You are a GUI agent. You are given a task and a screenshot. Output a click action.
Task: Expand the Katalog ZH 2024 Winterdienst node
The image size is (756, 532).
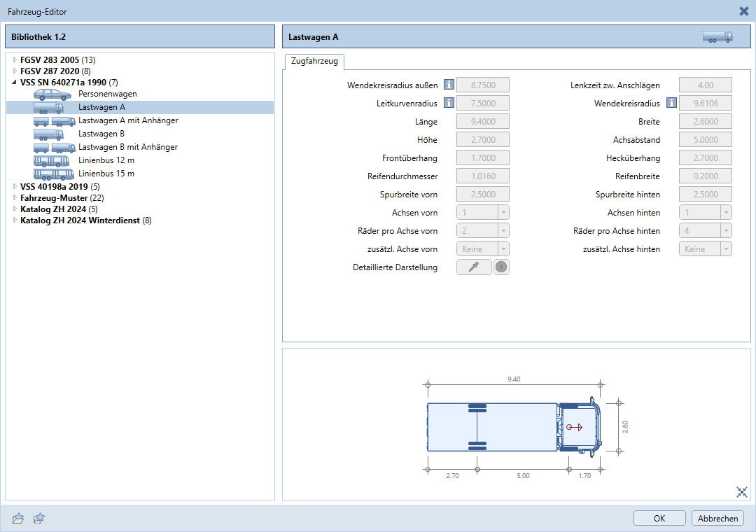[15, 220]
